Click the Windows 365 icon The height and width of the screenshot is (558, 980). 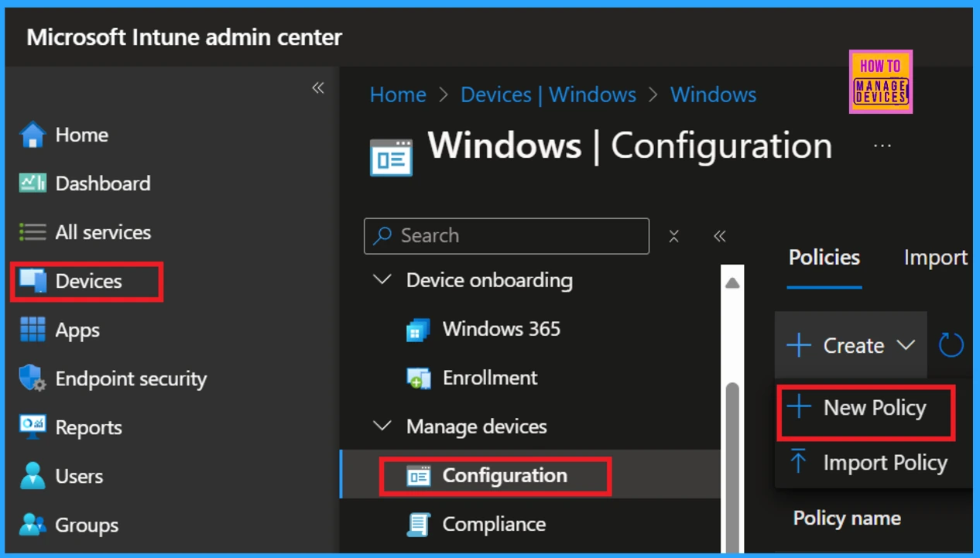tap(418, 330)
